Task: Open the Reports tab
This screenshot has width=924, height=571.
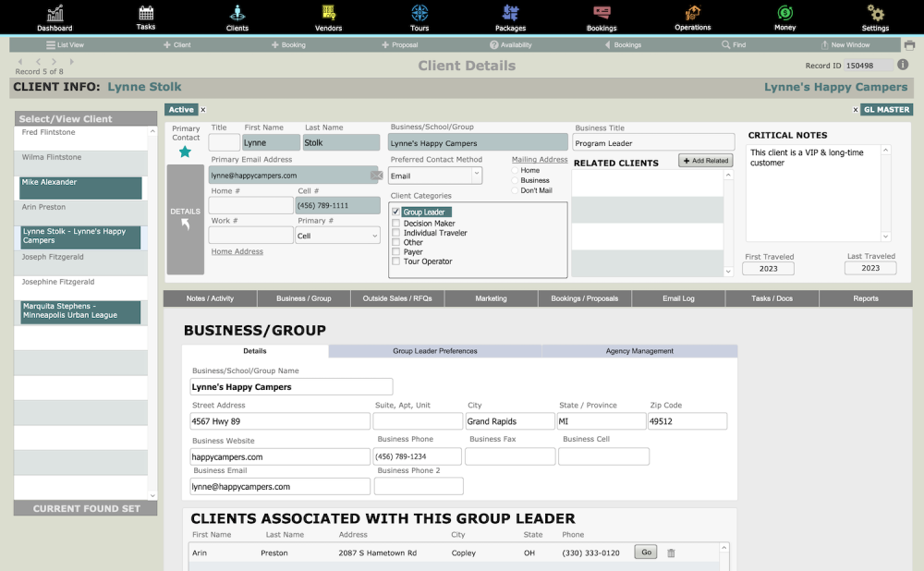Action: pos(866,298)
